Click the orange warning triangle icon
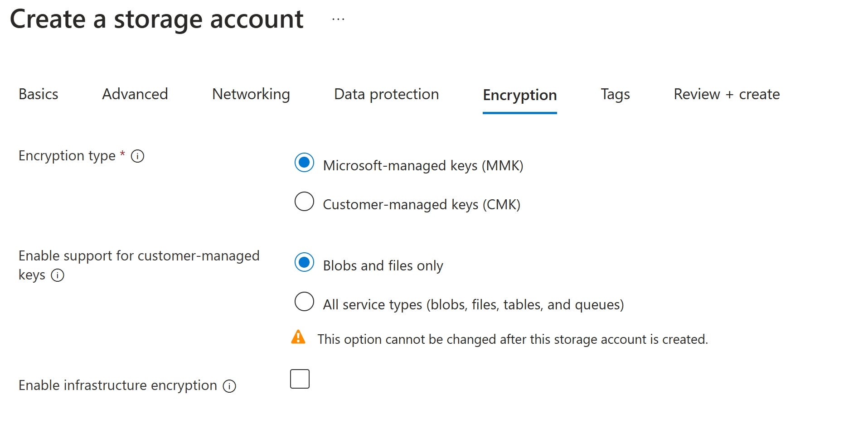 pyautogui.click(x=298, y=337)
